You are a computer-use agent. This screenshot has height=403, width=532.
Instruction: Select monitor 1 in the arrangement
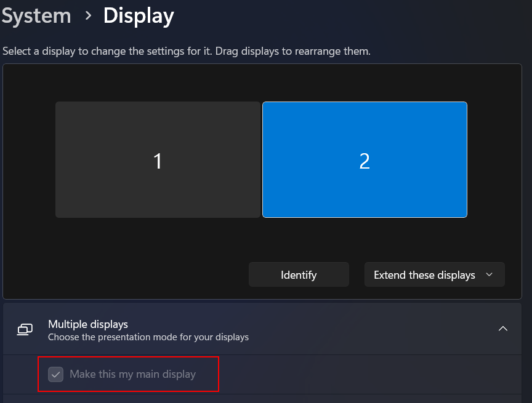tap(158, 159)
